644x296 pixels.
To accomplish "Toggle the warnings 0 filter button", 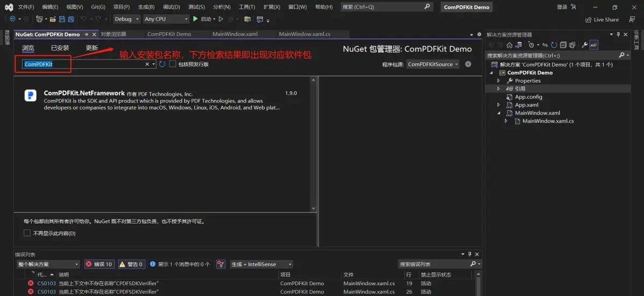I will tap(131, 264).
